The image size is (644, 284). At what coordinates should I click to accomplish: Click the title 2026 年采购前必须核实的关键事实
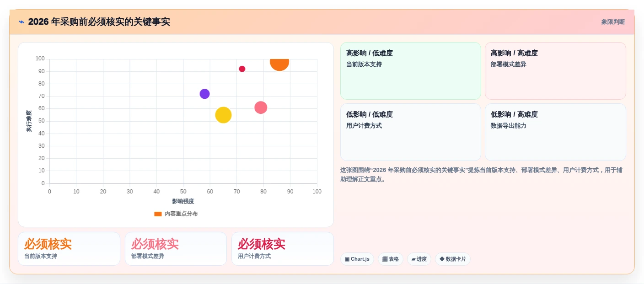99,22
